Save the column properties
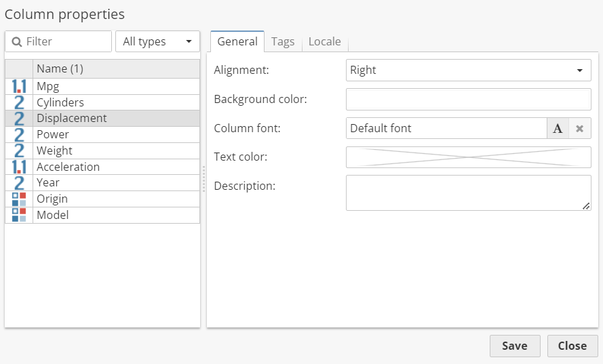The height and width of the screenshot is (364, 603). (x=515, y=346)
